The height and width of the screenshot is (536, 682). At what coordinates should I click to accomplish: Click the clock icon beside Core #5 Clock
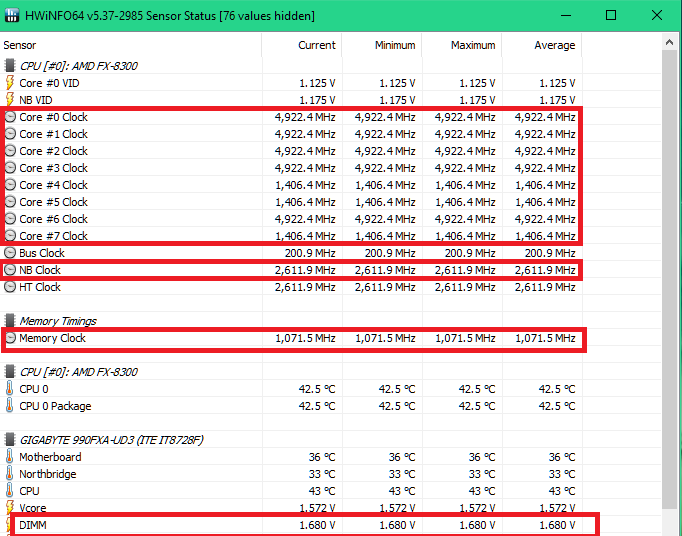(x=10, y=202)
